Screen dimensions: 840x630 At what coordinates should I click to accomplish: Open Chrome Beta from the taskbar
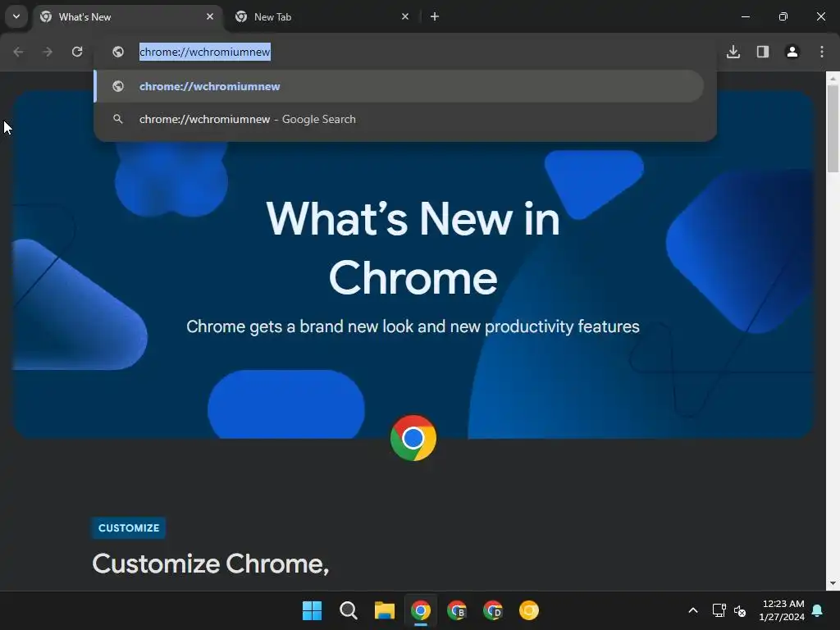(456, 610)
